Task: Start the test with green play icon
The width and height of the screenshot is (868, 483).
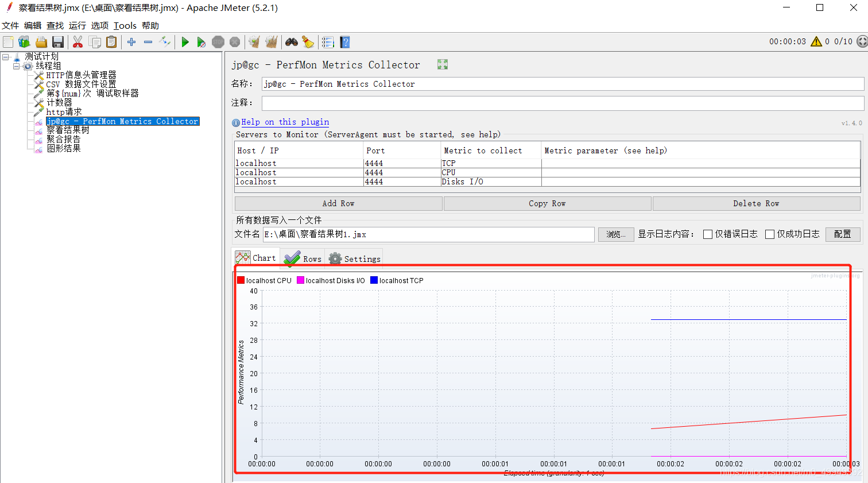Action: [x=185, y=42]
